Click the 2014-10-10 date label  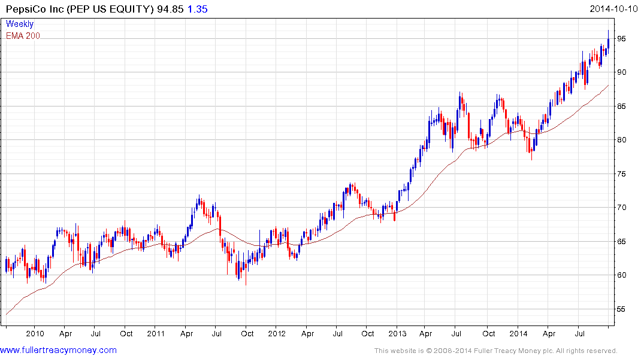[x=615, y=10]
